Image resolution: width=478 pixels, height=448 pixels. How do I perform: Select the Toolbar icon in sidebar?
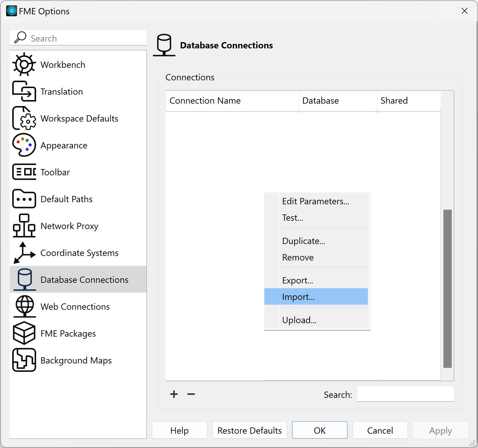click(24, 172)
